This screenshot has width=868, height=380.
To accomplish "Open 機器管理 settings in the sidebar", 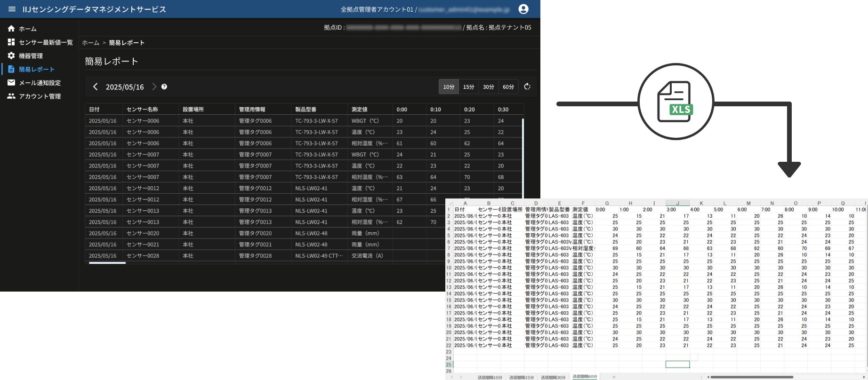I will click(31, 56).
